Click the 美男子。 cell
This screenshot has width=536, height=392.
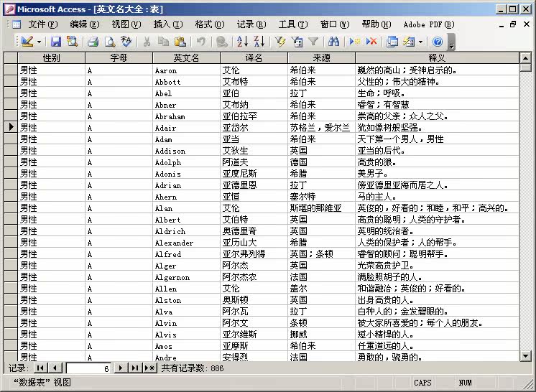click(437, 174)
